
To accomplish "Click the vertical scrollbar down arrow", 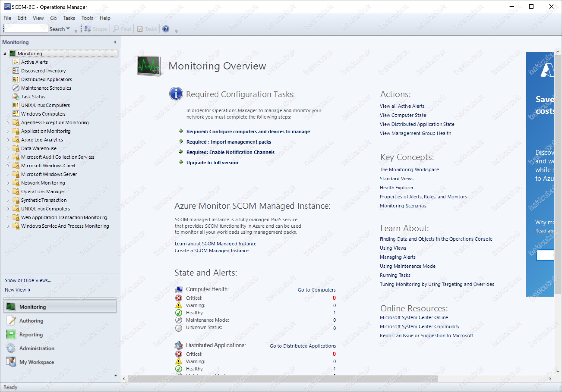I will (557, 371).
